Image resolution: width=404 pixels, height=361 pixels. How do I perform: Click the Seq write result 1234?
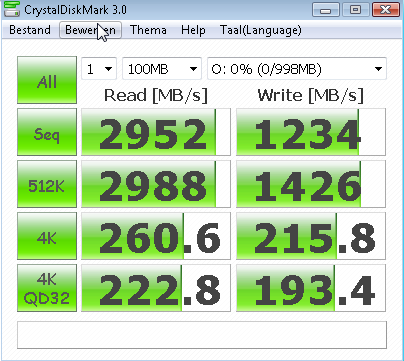[x=311, y=132]
